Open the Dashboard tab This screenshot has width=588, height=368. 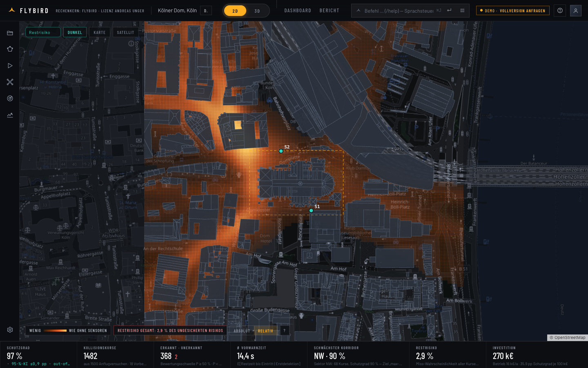(x=298, y=11)
